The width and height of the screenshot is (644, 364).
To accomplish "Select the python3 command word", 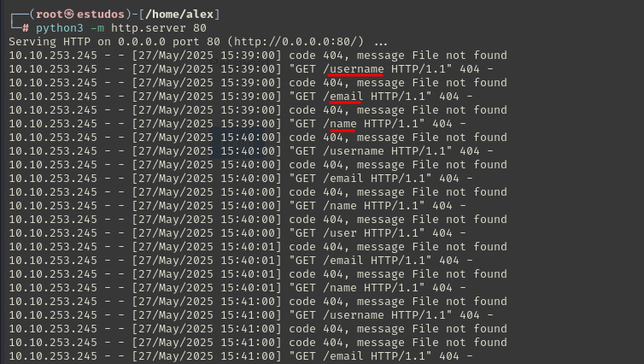I will [60, 28].
